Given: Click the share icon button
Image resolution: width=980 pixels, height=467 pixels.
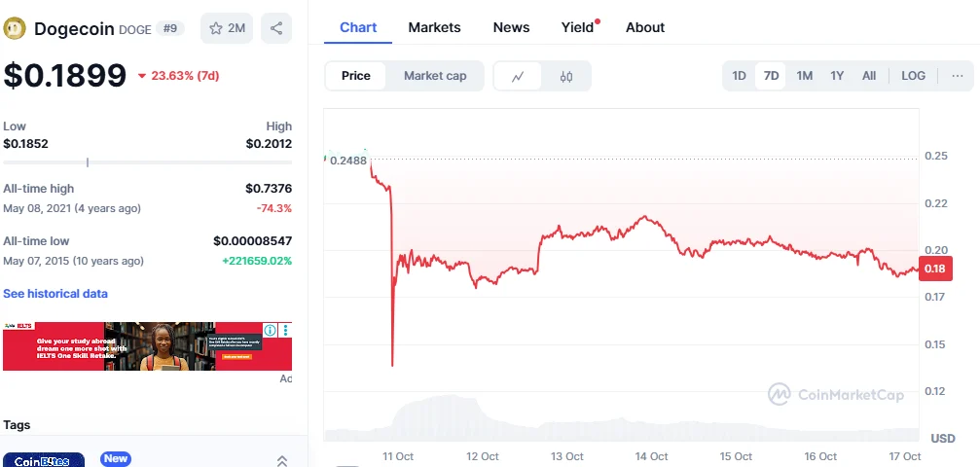Looking at the screenshot, I should (276, 28).
